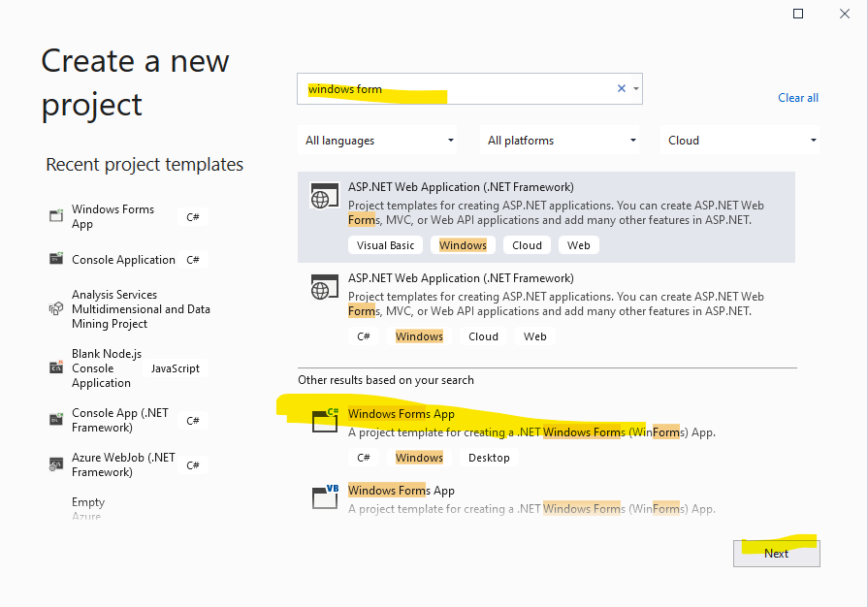Click the Analysis Services Multidimensional project icon
868x607 pixels.
click(56, 308)
